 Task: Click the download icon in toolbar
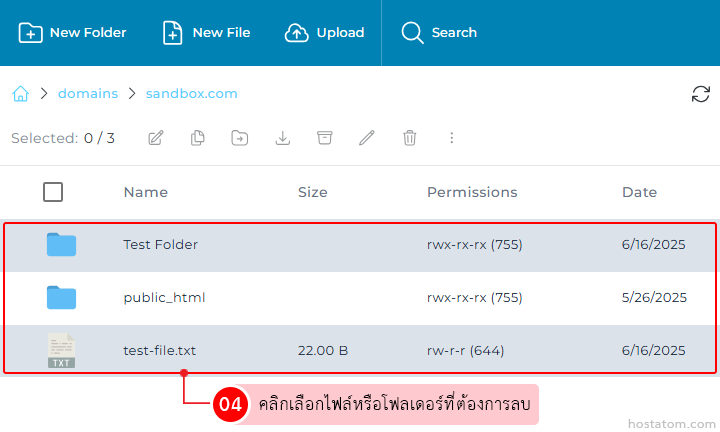pos(283,138)
